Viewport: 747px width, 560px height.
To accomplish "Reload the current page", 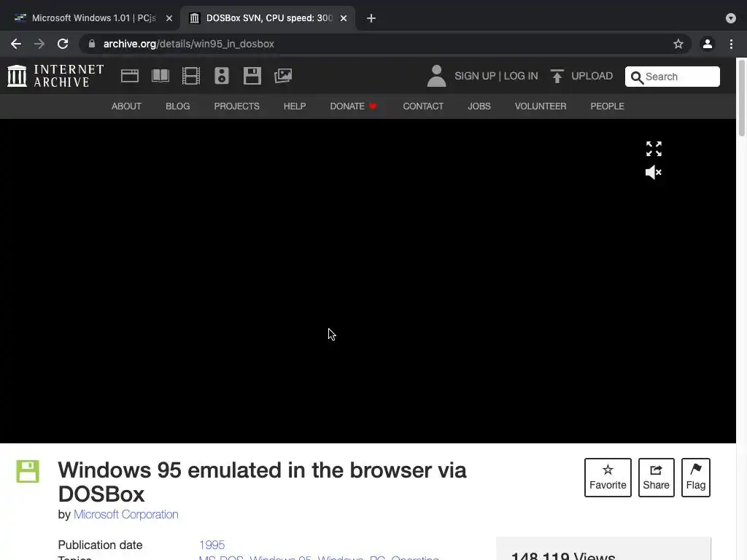I will [x=63, y=44].
